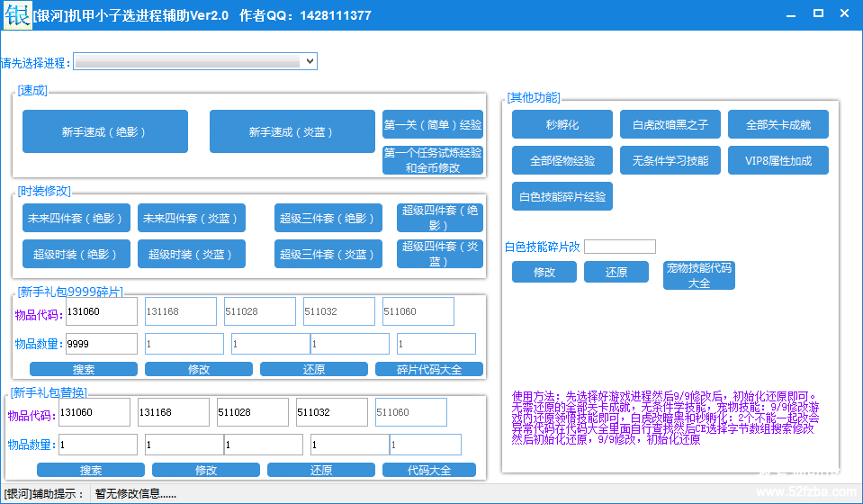Click the 使用方法 instructions text

click(x=665, y=418)
